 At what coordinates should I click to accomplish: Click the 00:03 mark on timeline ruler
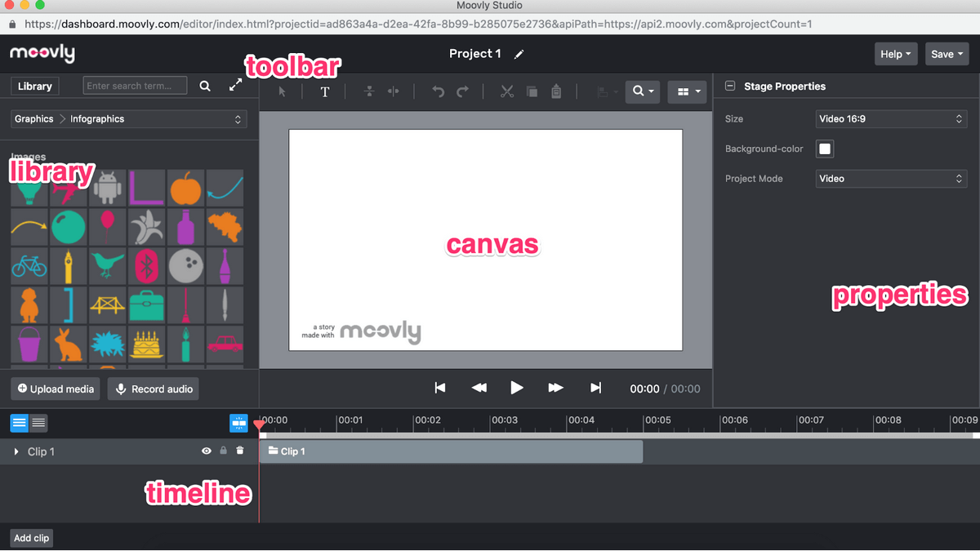506,420
